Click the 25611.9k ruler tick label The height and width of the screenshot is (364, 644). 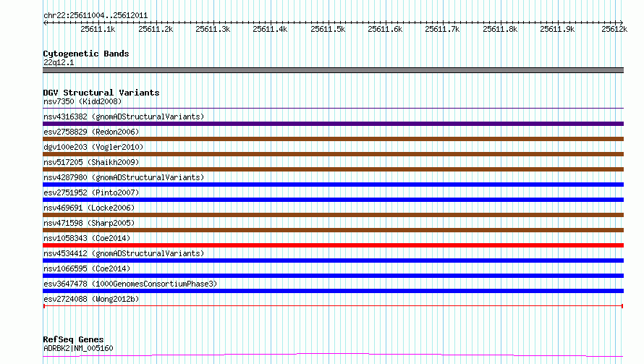tap(557, 29)
